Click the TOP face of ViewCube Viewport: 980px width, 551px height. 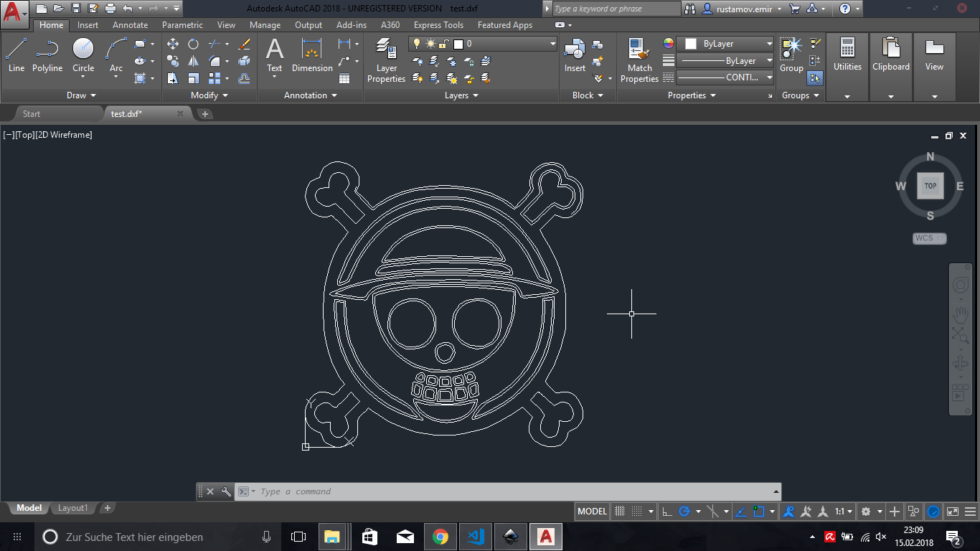point(930,186)
